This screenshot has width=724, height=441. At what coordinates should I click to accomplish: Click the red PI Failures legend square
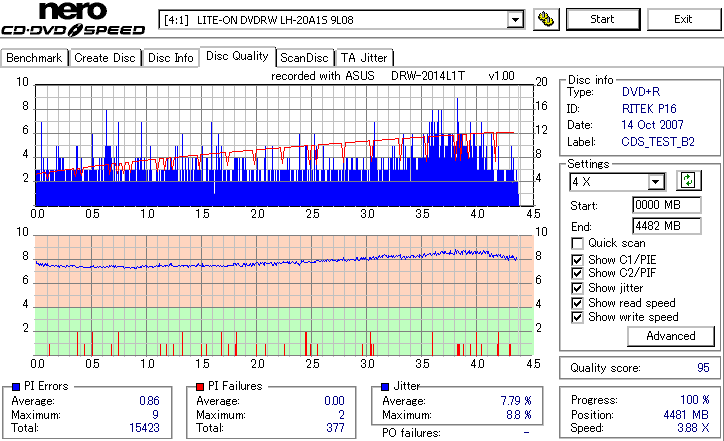point(200,387)
